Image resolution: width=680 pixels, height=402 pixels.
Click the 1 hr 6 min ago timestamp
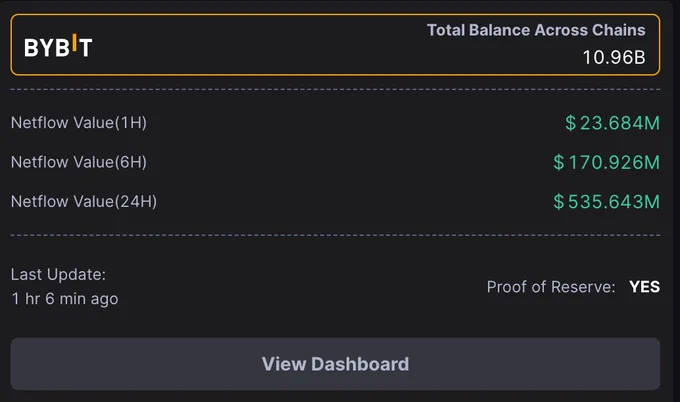(x=65, y=299)
